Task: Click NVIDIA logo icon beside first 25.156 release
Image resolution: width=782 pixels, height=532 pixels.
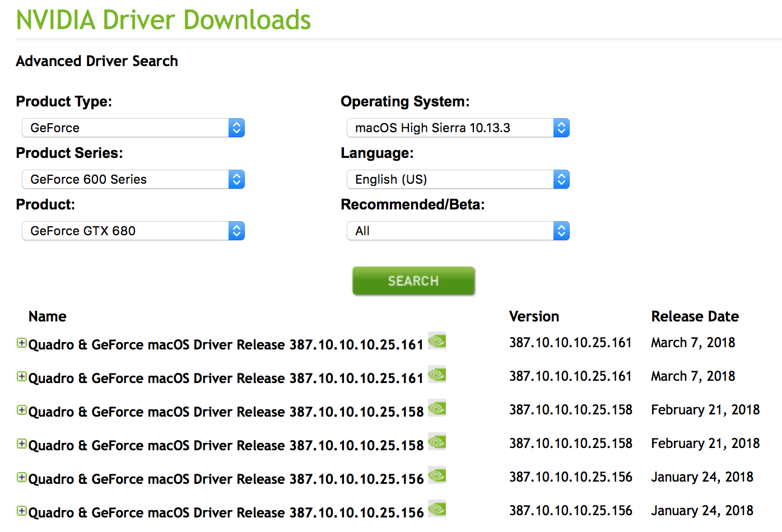Action: click(x=437, y=475)
